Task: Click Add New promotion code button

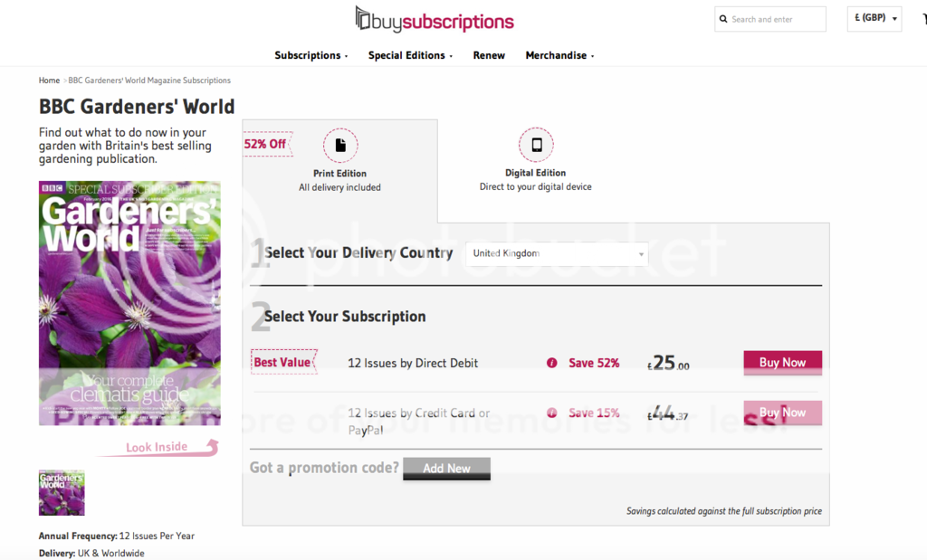Action: click(x=447, y=469)
